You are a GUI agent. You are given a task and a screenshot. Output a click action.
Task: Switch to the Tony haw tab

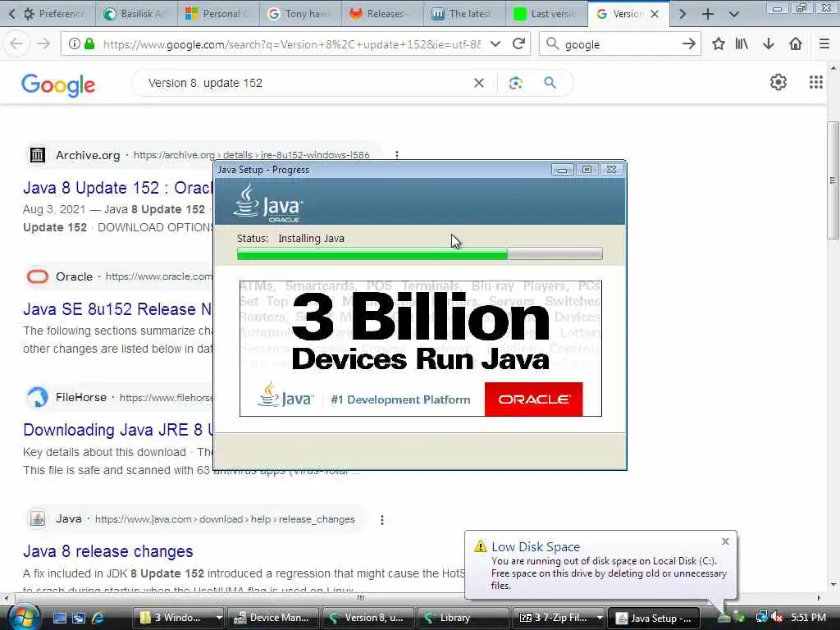(300, 14)
